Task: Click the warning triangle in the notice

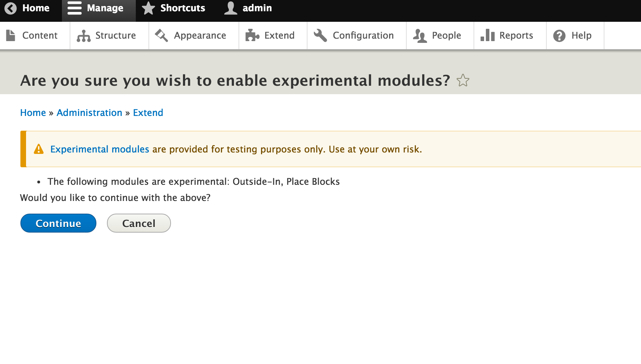Action: tap(39, 149)
